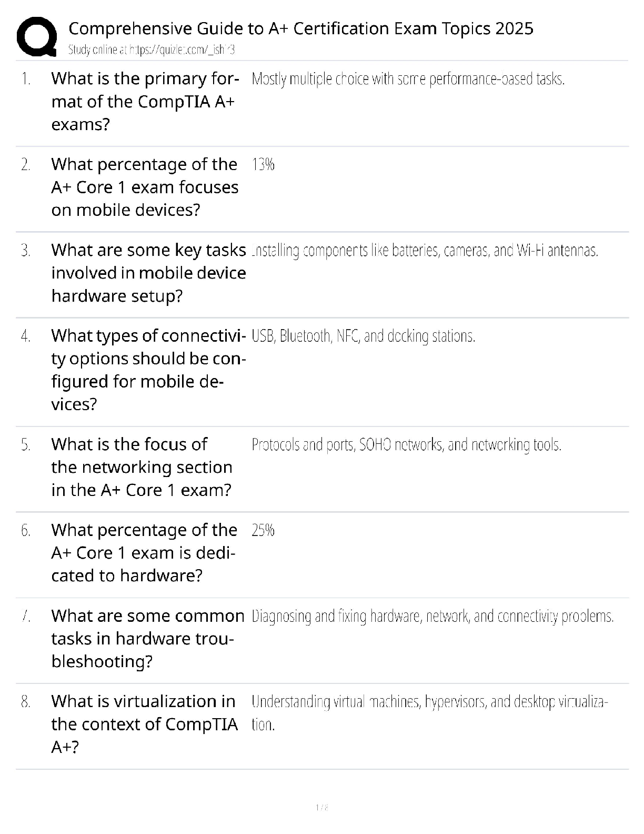Select the mobile device hardware setup question
The image size is (644, 834).
(148, 273)
